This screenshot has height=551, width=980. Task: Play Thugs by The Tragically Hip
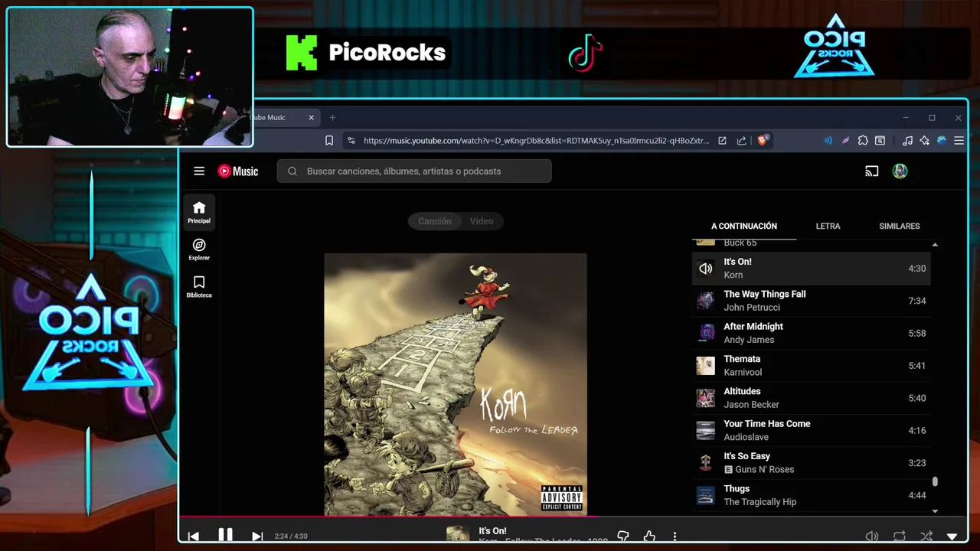(x=812, y=495)
